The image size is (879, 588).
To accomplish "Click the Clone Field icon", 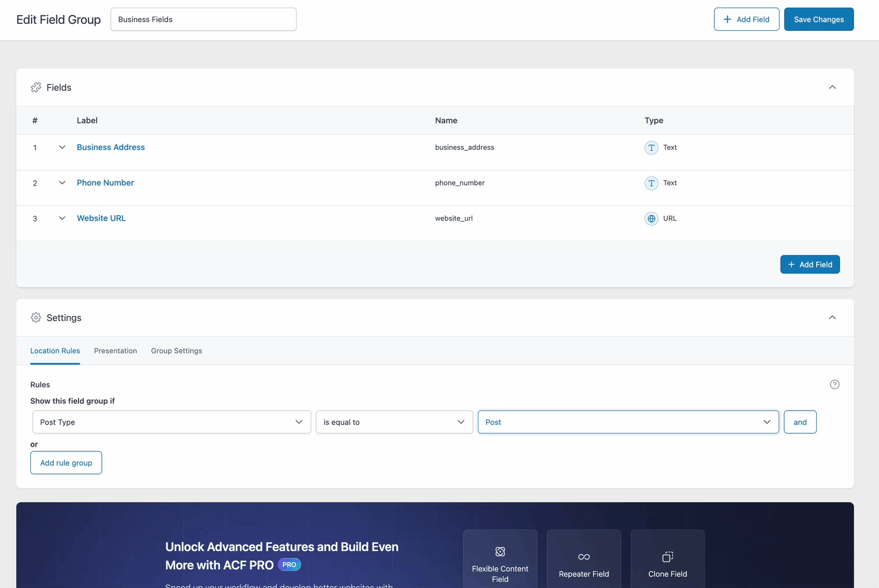I will (x=667, y=557).
